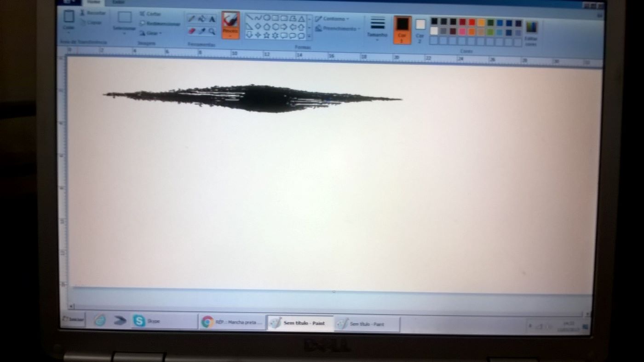Pick the lime green palette swatch
Screen dimensions: 644x362
point(490,32)
